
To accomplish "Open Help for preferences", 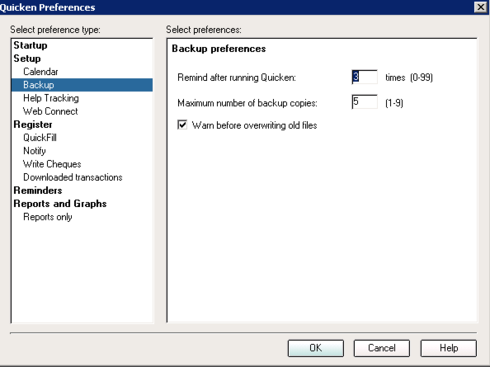I will coord(449,348).
